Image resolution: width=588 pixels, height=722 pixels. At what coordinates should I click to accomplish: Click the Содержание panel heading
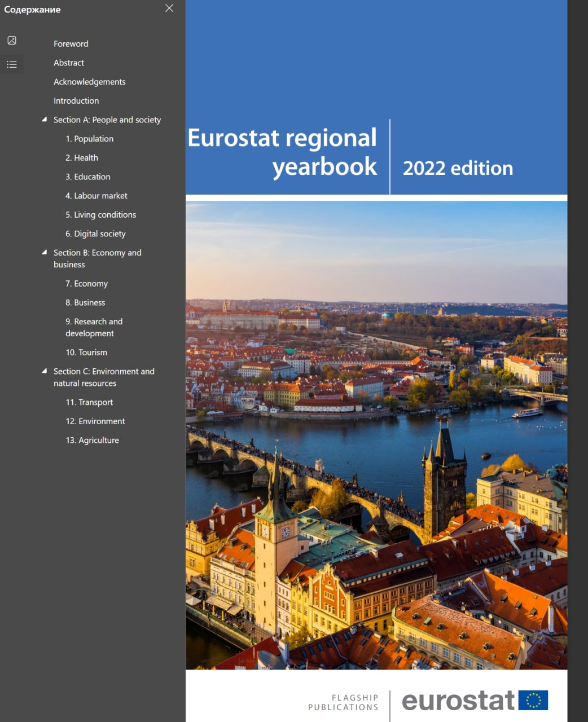[x=32, y=10]
